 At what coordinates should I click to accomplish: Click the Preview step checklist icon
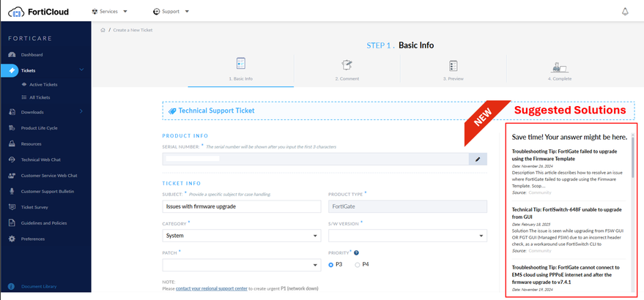pyautogui.click(x=453, y=66)
